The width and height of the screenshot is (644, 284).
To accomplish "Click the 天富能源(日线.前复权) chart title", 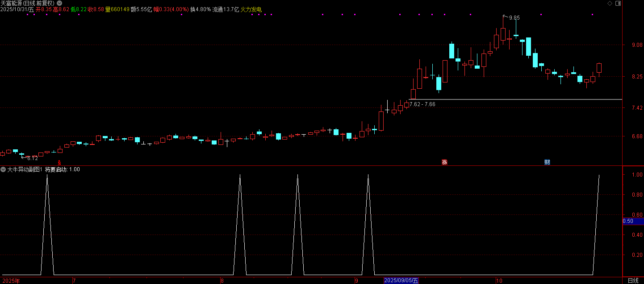I will (28, 3).
